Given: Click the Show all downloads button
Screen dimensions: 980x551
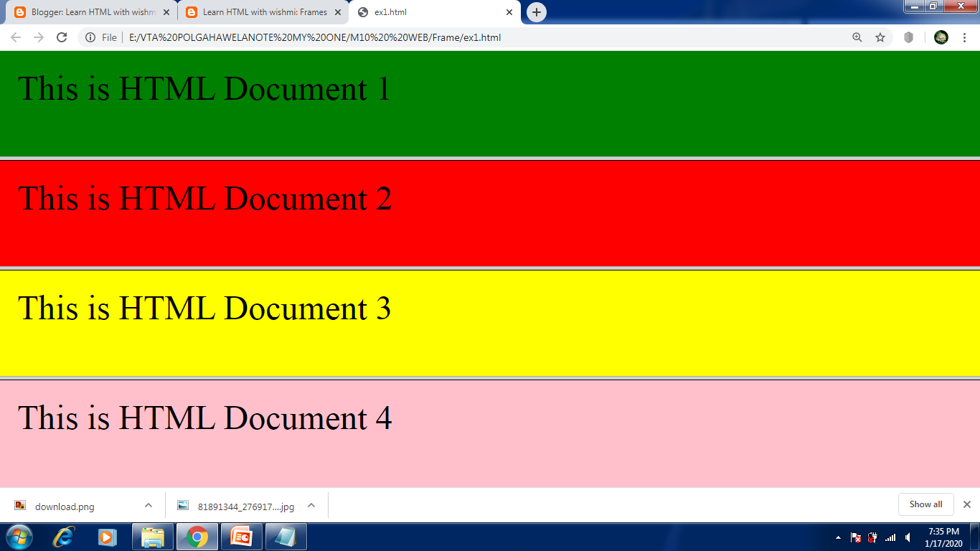Looking at the screenshot, I should coord(925,504).
